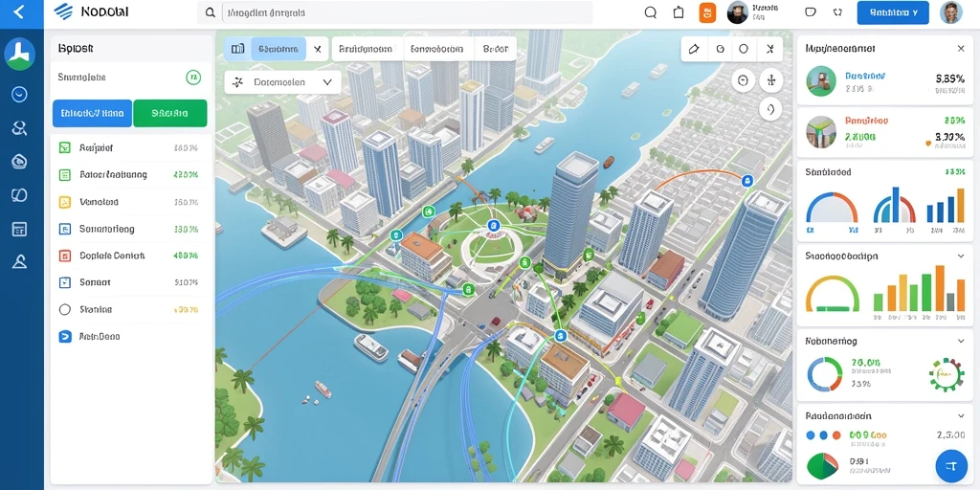Toggle the green checkbox next to Aajiatet
980x490 pixels.
(64, 148)
